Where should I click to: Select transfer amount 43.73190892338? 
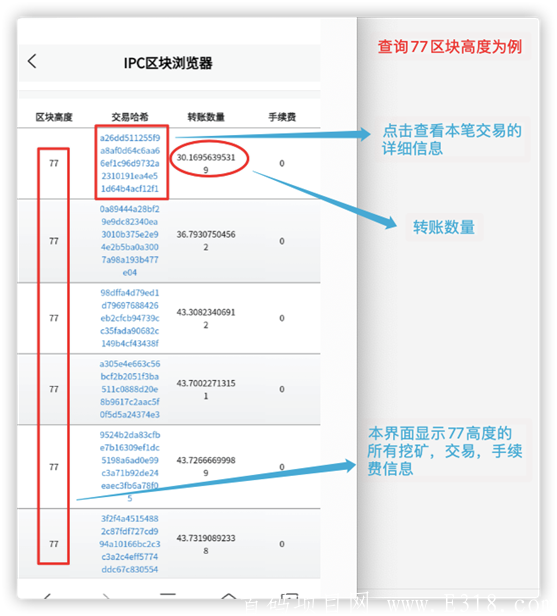coord(206,544)
